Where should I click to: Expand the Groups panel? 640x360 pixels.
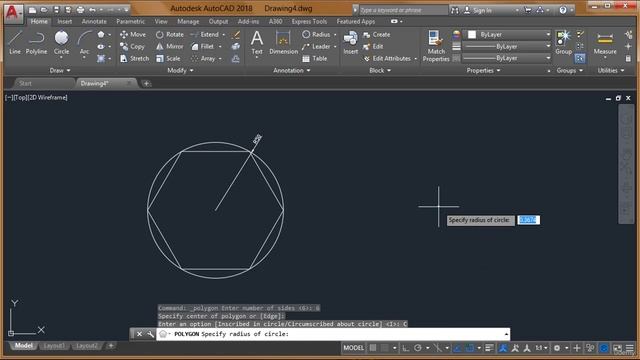click(x=569, y=71)
